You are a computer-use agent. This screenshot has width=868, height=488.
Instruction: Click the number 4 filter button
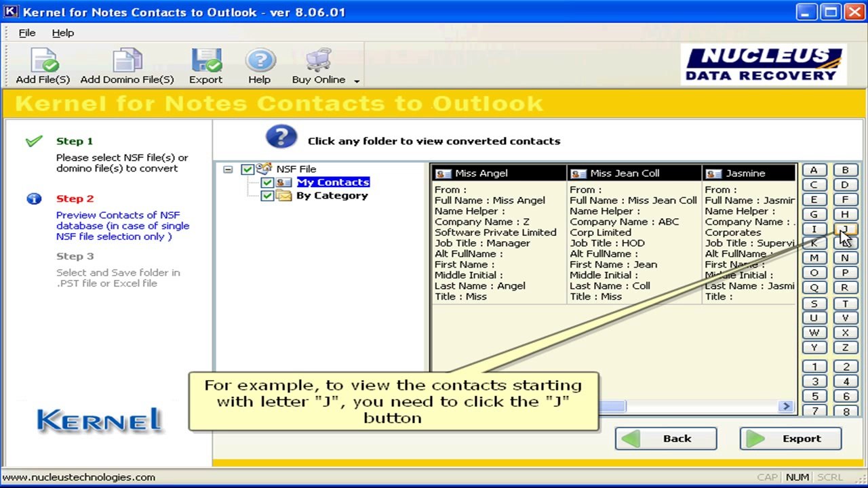click(x=845, y=382)
